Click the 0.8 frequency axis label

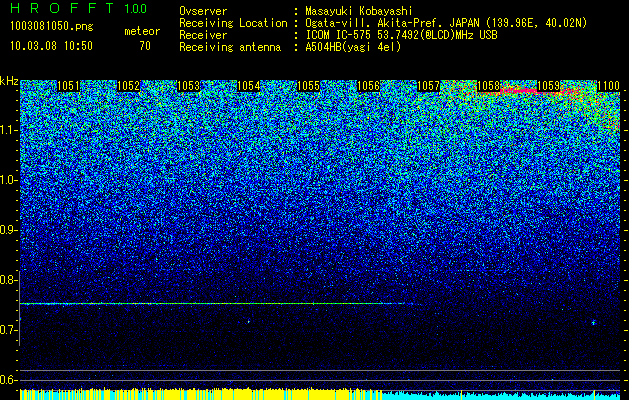tap(9, 280)
